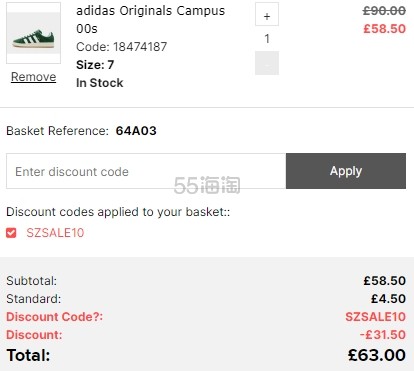Click the -£31.50 discount amount

point(383,335)
